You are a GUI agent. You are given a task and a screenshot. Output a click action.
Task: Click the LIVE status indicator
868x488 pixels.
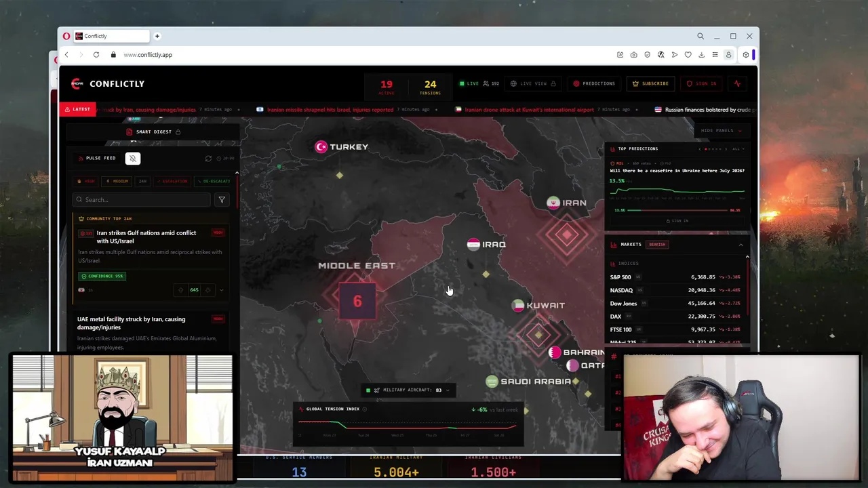pyautogui.click(x=469, y=83)
